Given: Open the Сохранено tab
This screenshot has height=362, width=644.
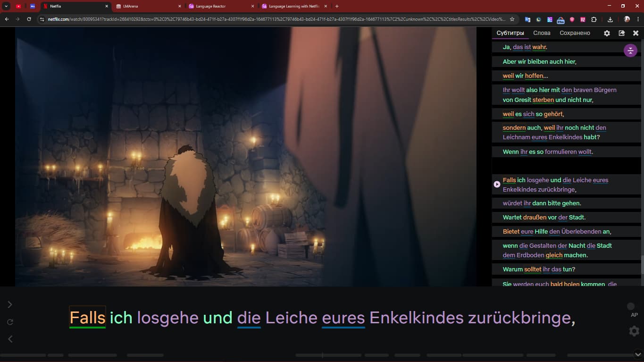Looking at the screenshot, I should (575, 33).
